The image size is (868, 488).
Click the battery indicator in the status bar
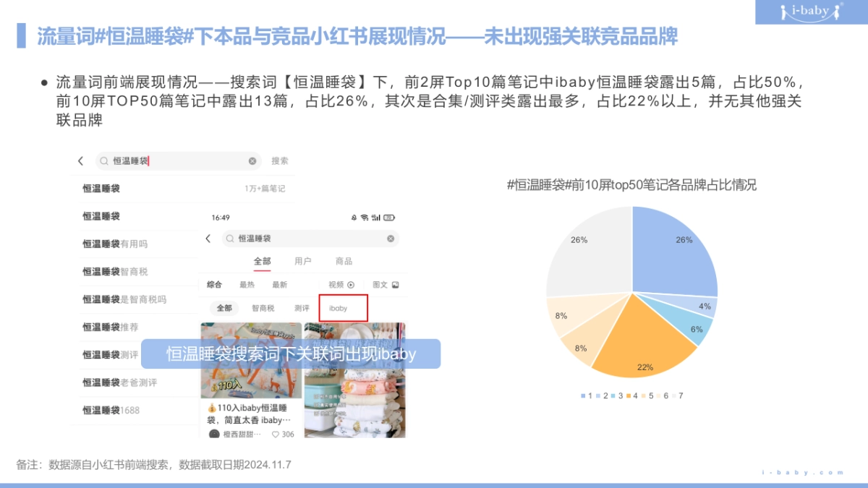(x=388, y=218)
